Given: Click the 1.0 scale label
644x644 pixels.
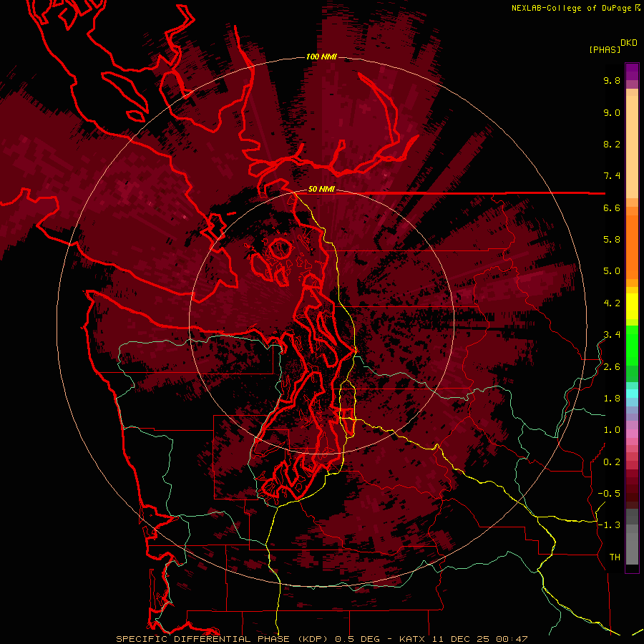Looking at the screenshot, I should (612, 430).
